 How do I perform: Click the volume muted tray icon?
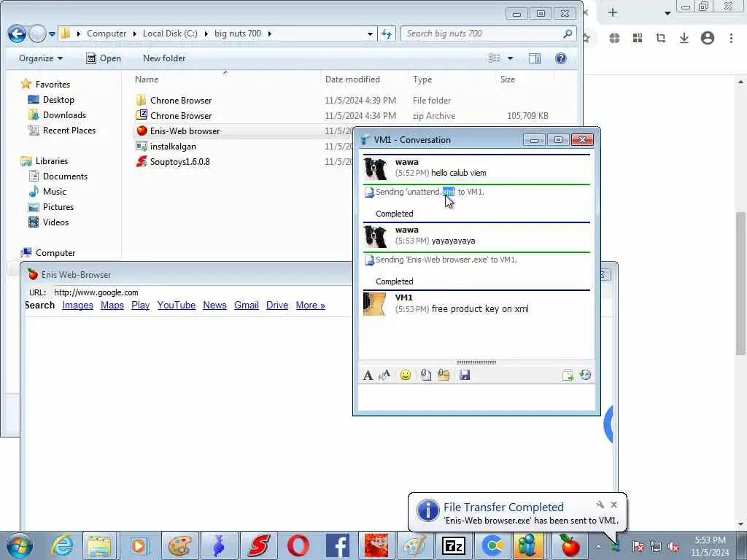[673, 546]
